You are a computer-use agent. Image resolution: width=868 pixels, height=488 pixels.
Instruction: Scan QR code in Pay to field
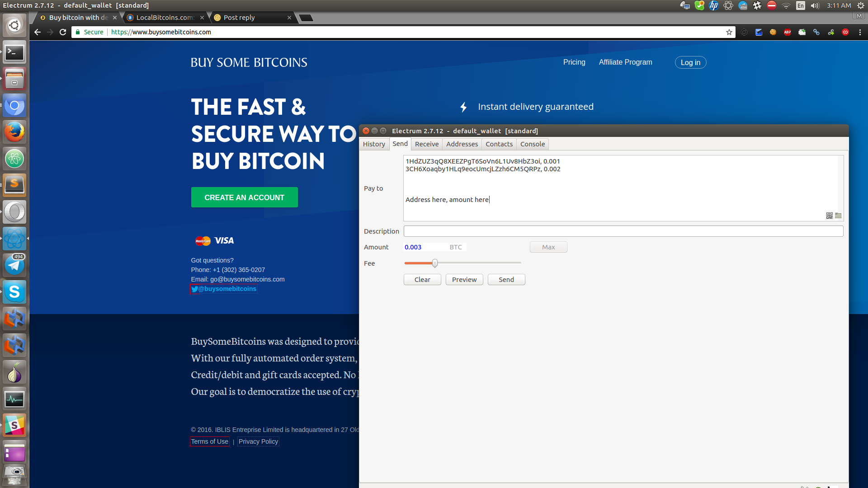pos(829,216)
